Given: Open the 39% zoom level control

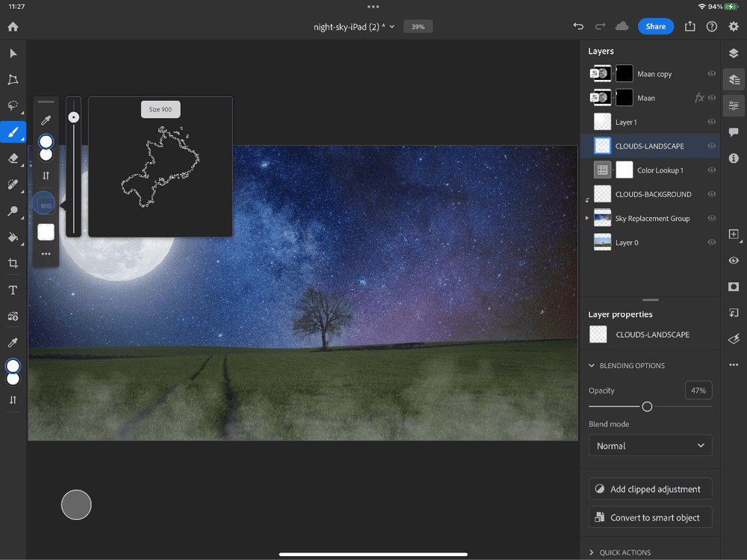Looking at the screenshot, I should point(418,27).
